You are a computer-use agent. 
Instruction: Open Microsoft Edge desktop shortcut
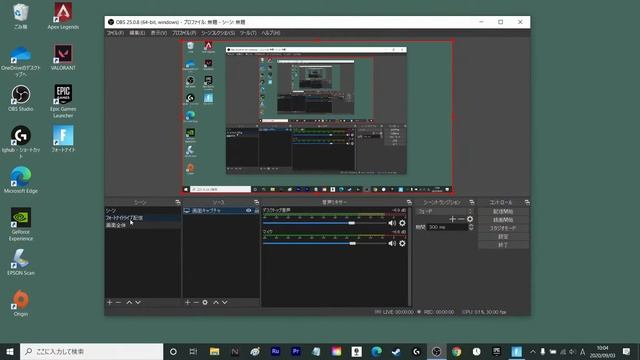click(20, 180)
